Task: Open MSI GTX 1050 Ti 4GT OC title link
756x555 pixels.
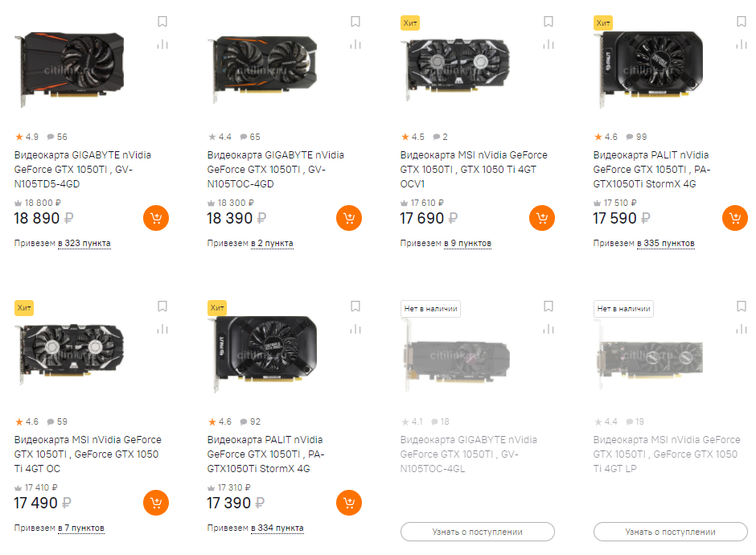Action: pos(87,454)
